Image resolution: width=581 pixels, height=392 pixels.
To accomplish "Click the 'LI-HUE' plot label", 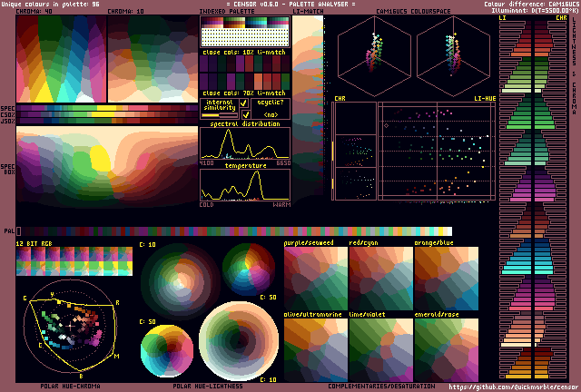I will coord(485,99).
